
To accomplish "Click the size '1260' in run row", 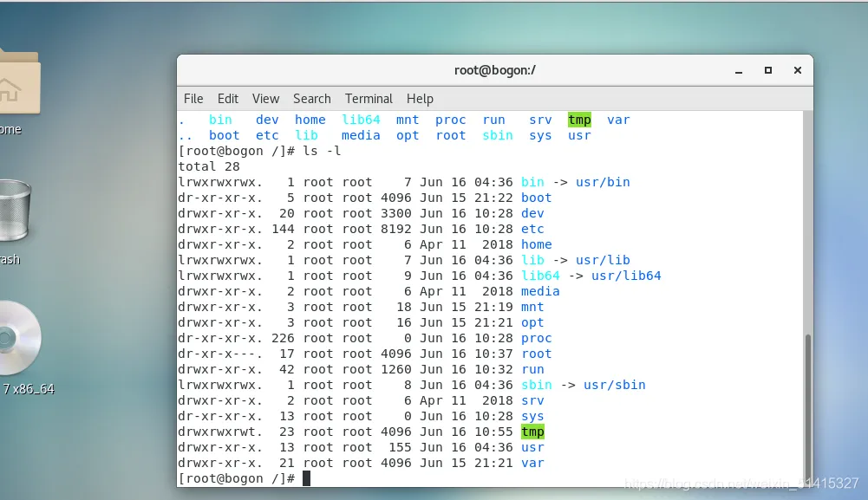I will pyautogui.click(x=395, y=369).
